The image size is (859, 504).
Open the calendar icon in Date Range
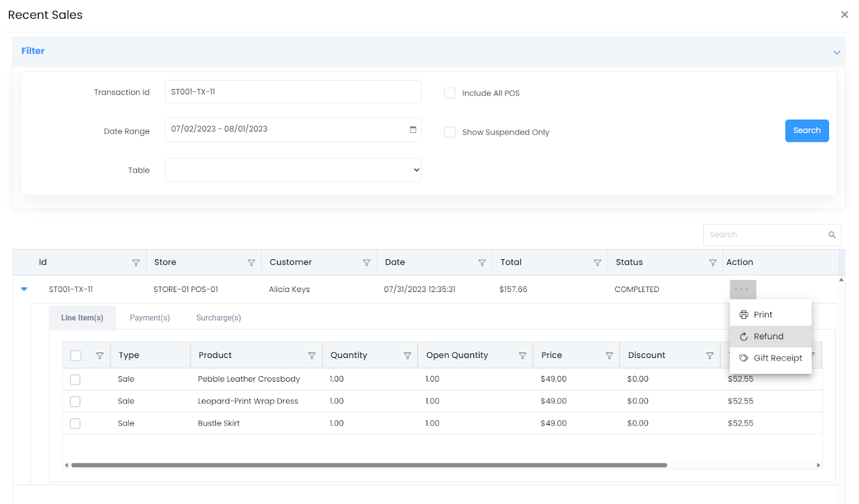pyautogui.click(x=413, y=129)
